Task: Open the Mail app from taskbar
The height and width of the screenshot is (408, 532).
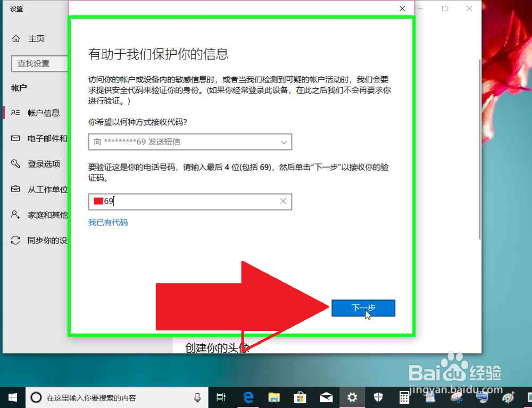Action: 326,397
